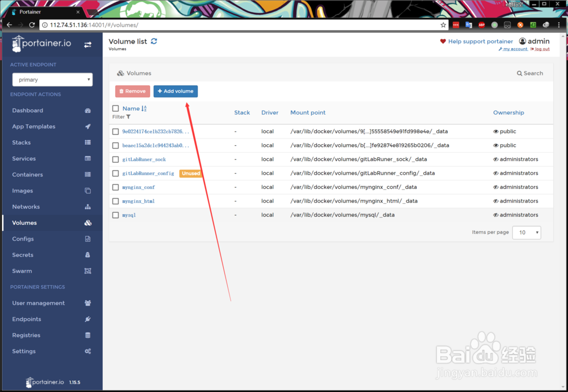Screen dimensions: 568x392
Task: Open the Dashboard section
Action: [26, 110]
